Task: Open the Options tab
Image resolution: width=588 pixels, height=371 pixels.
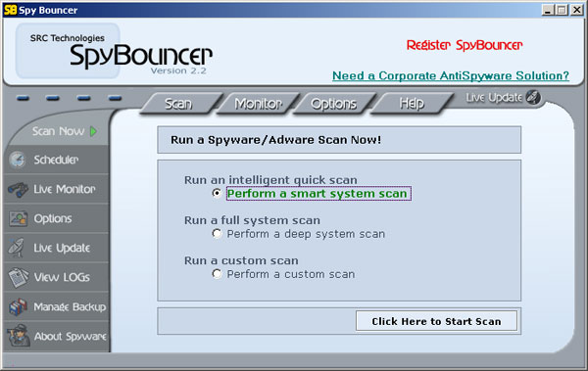Action: pyautogui.click(x=334, y=104)
